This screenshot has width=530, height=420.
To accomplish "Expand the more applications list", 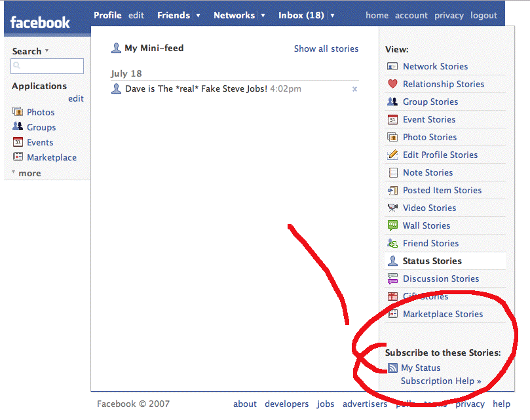I will point(29,173).
